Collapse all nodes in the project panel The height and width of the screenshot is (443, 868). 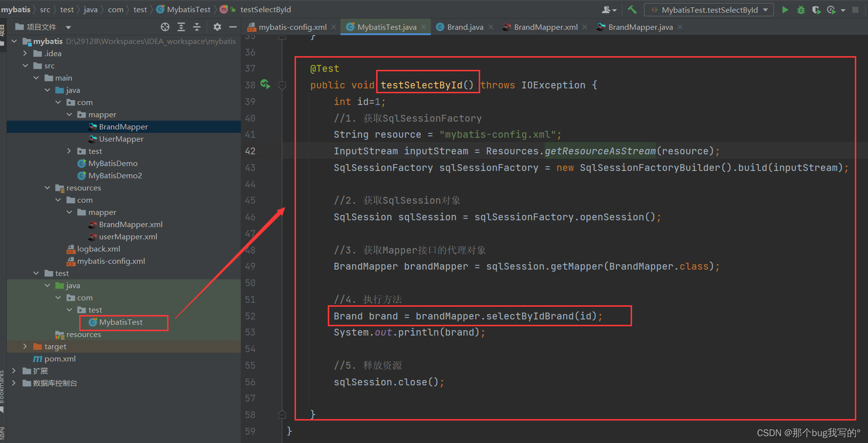pyautogui.click(x=197, y=27)
